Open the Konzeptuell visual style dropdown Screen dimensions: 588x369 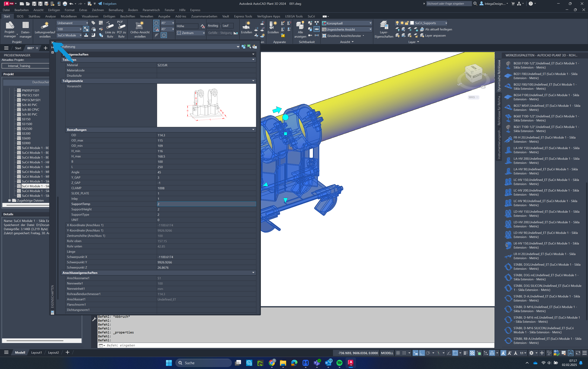click(x=347, y=23)
